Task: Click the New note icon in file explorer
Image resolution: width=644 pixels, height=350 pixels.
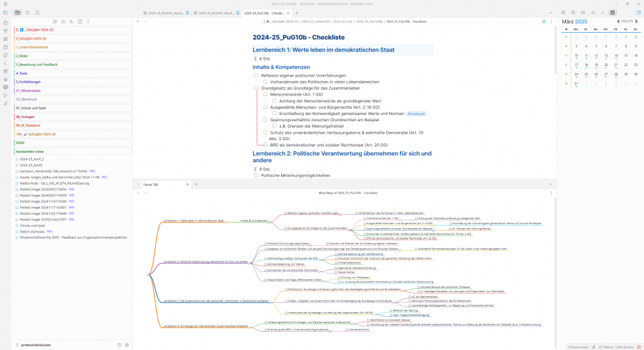Action: [x=55, y=21]
